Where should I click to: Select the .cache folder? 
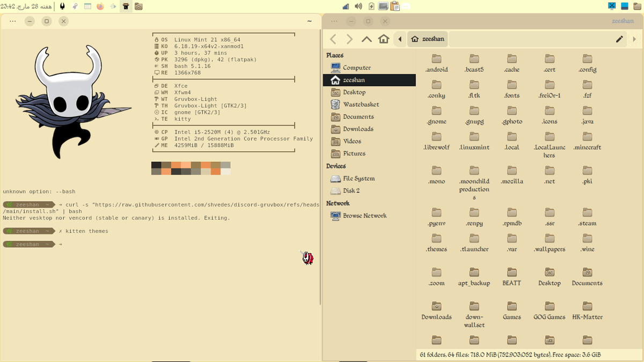click(x=512, y=63)
